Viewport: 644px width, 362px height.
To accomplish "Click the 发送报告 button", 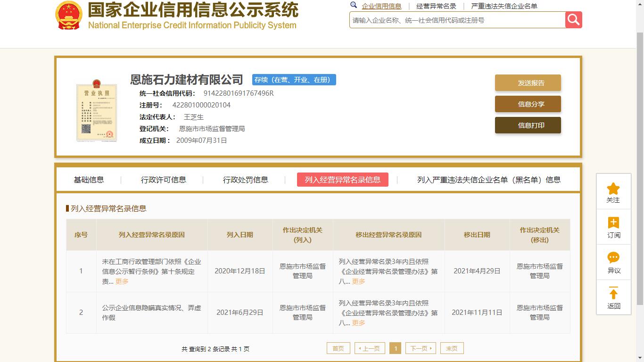I will click(528, 83).
